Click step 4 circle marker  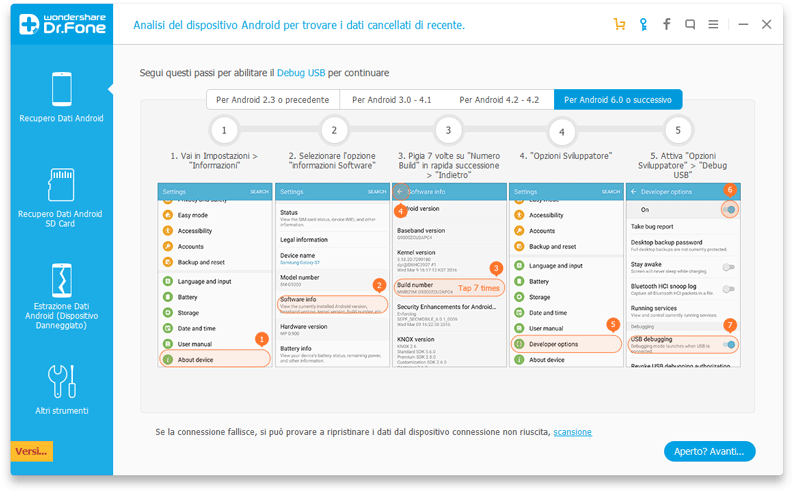pyautogui.click(x=561, y=132)
